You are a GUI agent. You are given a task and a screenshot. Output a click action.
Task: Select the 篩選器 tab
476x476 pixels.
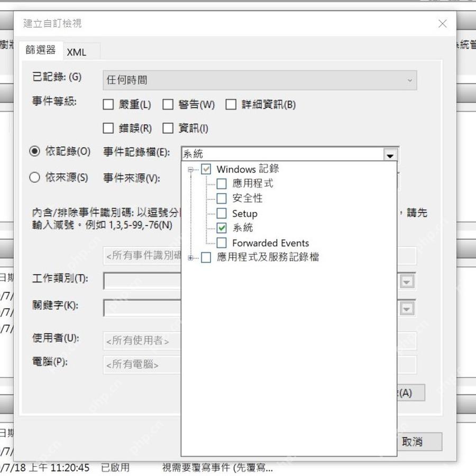click(x=41, y=50)
